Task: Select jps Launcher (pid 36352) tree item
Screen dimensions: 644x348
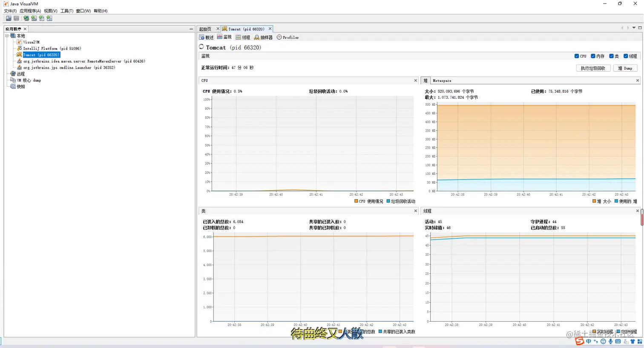Action: coord(69,67)
